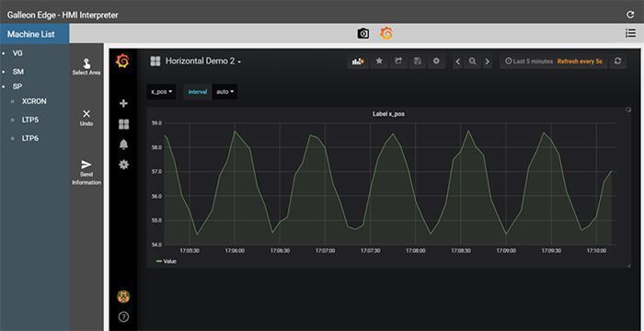Save the dashboard with the disk icon
Screen dimensions: 644x331
(418, 62)
